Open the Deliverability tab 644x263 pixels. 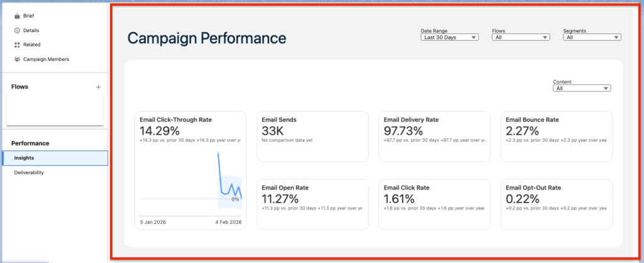click(30, 172)
